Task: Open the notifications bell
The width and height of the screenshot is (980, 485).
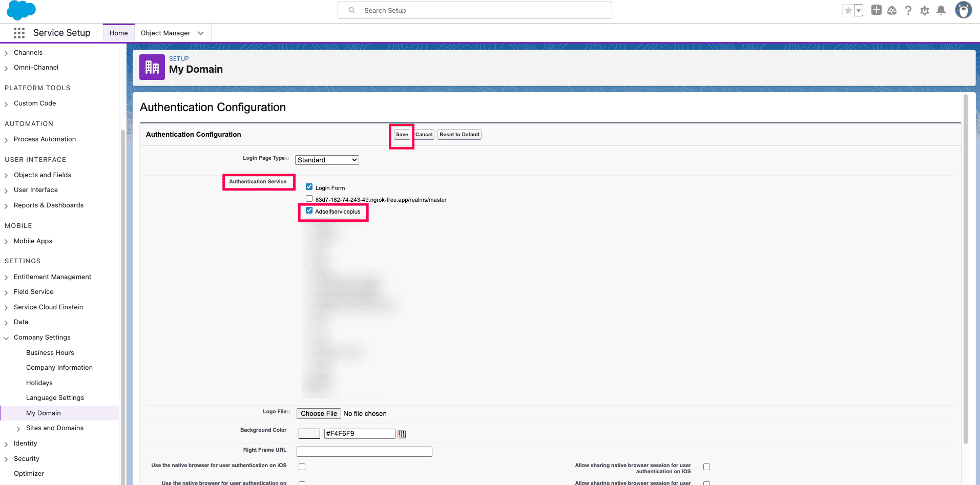Action: (942, 10)
